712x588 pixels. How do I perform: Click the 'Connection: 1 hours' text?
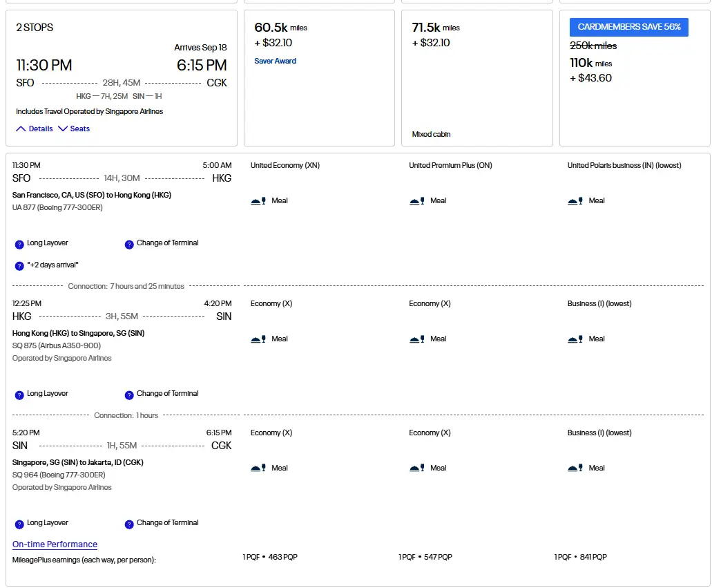(126, 415)
